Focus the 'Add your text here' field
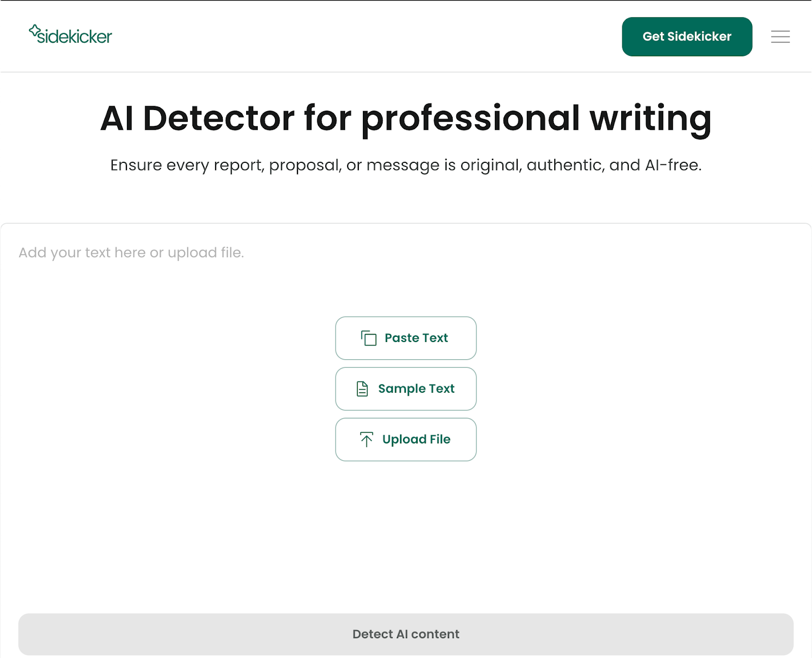 coord(131,253)
